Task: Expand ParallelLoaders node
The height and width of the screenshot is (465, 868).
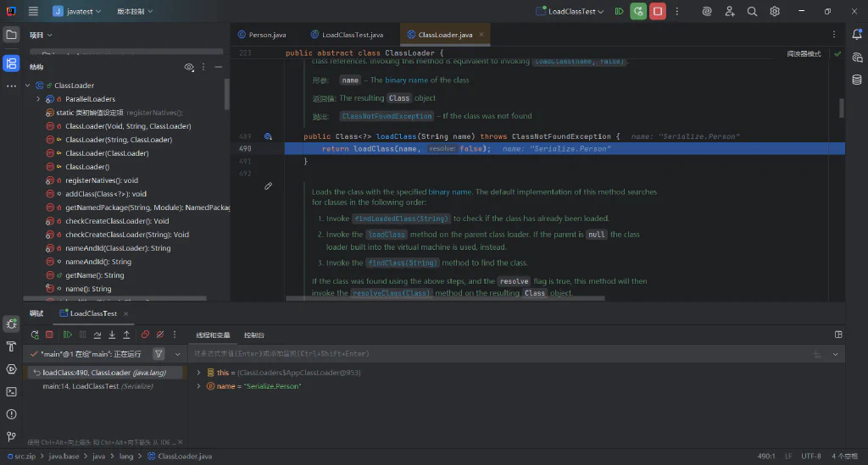Action: point(37,99)
